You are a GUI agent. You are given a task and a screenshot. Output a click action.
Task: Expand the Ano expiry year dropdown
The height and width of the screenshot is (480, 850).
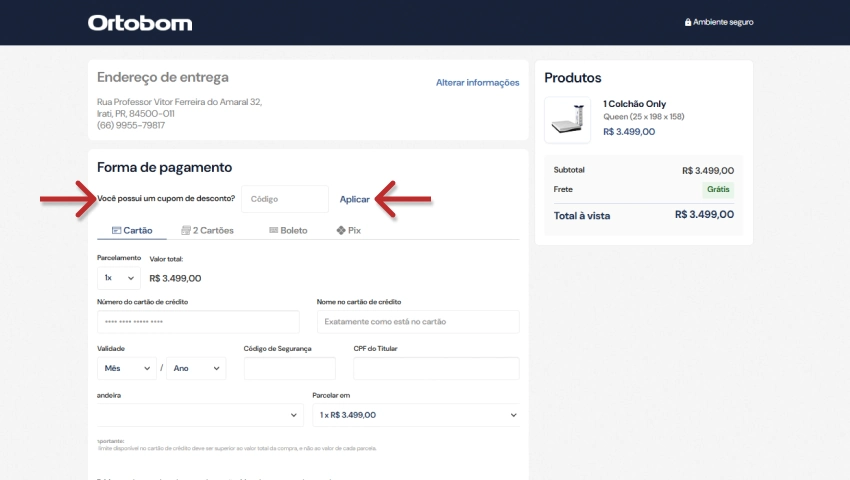196,368
